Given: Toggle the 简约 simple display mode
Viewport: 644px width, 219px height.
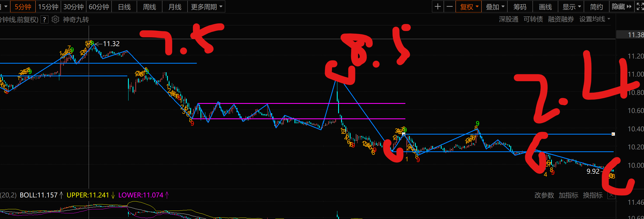Looking at the screenshot, I should 596,7.
